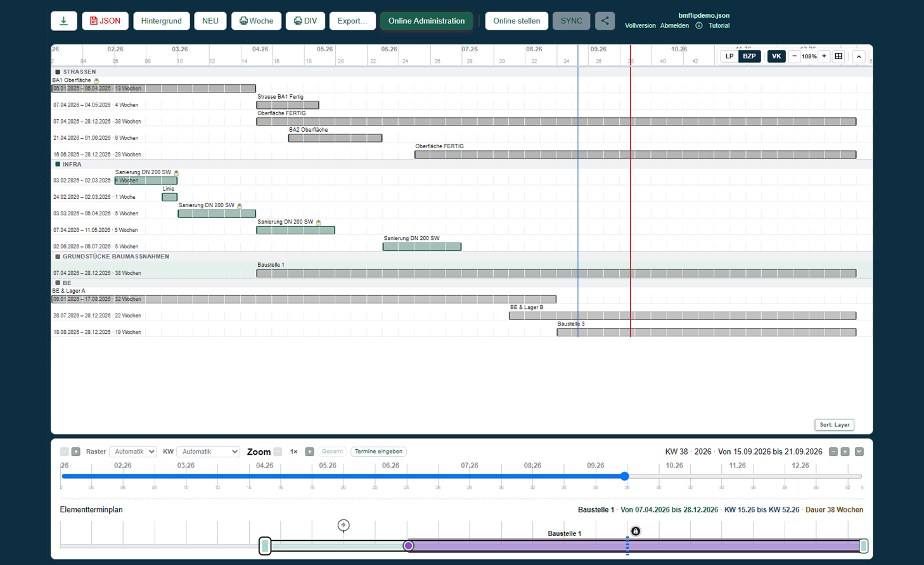Click the SYNC button
Screen dimensions: 924x565
[572, 21]
